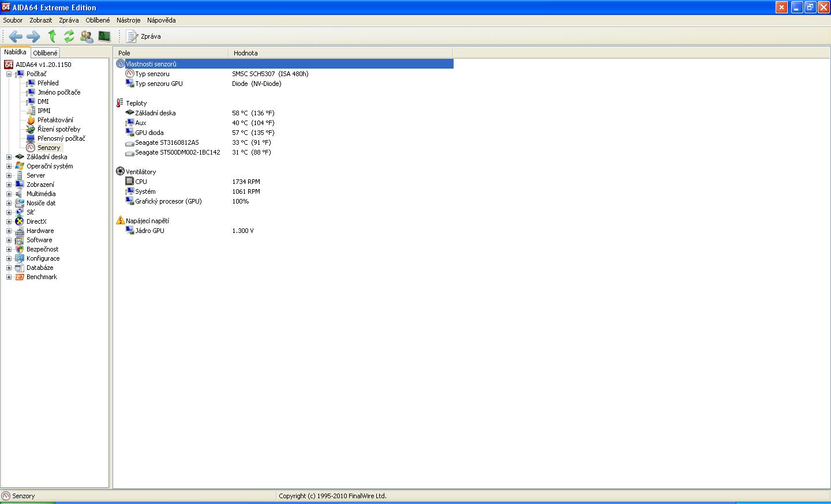831x504 pixels.
Task: Click the green Up arrow toolbar icon
Action: coord(52,36)
